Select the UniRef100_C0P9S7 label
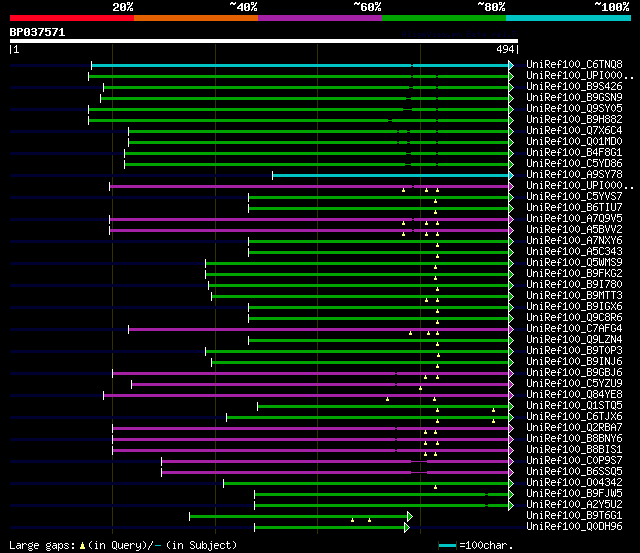 point(574,461)
